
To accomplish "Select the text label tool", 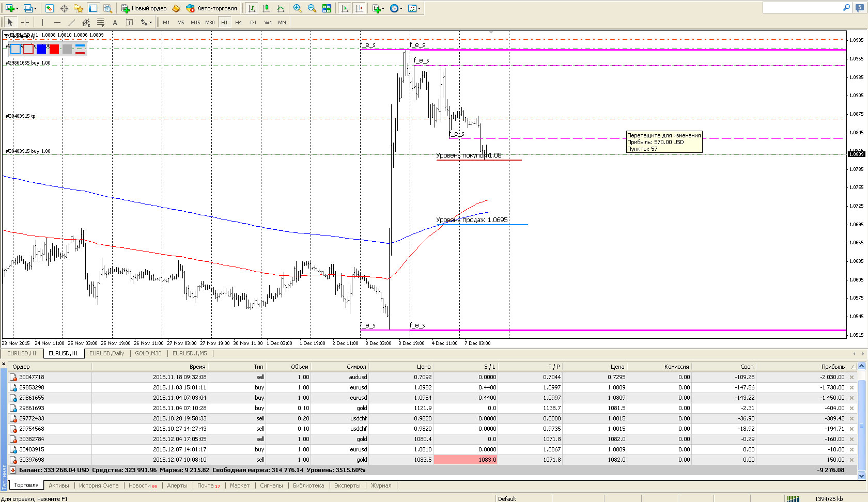I will click(130, 22).
